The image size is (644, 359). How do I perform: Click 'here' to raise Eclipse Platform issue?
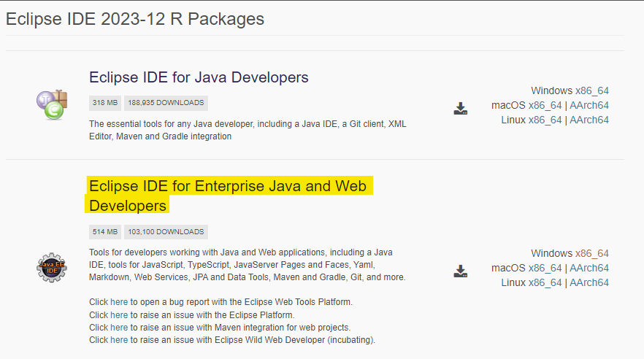[x=119, y=315]
